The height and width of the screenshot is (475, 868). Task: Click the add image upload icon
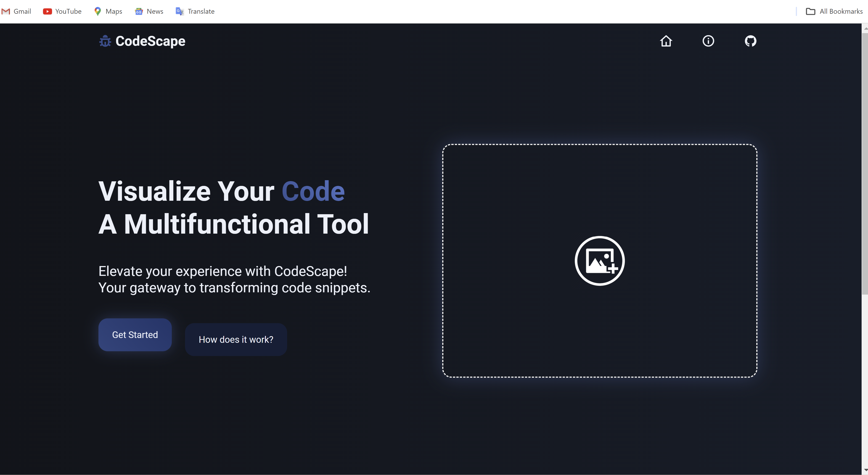[x=599, y=261]
